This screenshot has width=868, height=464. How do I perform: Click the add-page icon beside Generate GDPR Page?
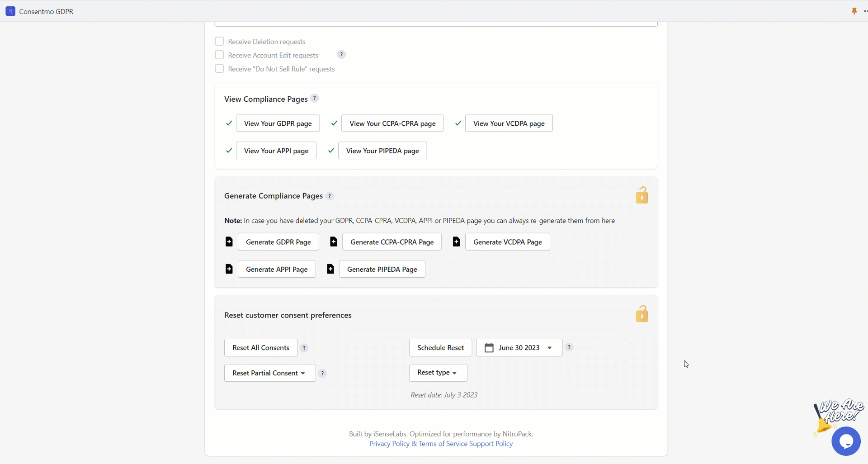point(229,242)
